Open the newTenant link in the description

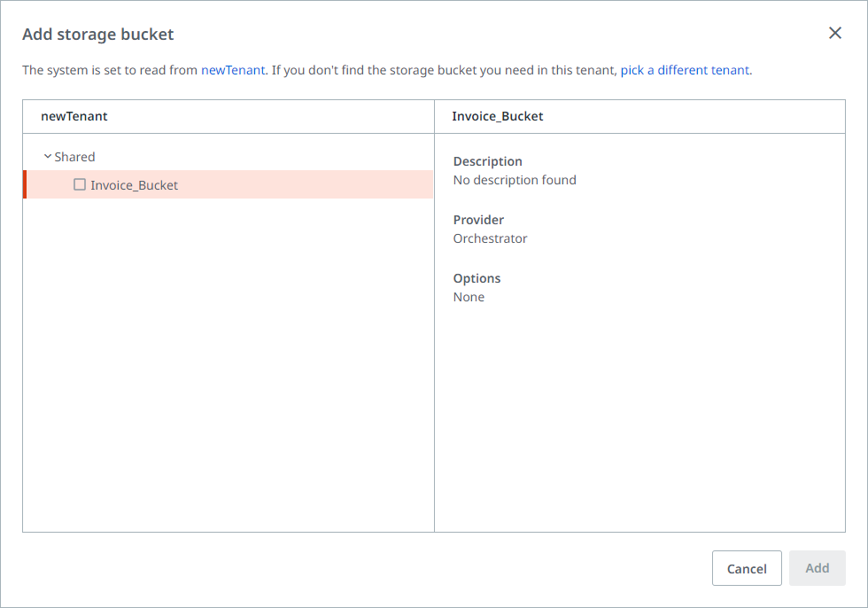coord(233,69)
